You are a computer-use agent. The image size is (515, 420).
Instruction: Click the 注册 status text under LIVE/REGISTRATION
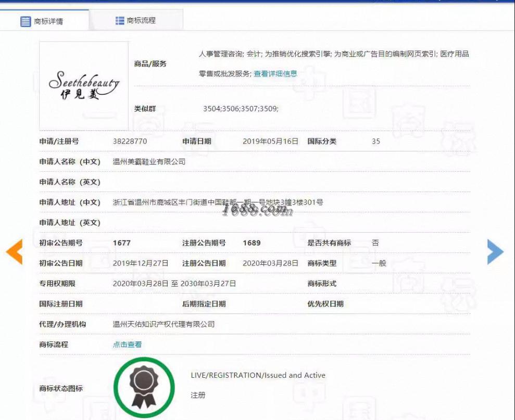pyautogui.click(x=198, y=395)
